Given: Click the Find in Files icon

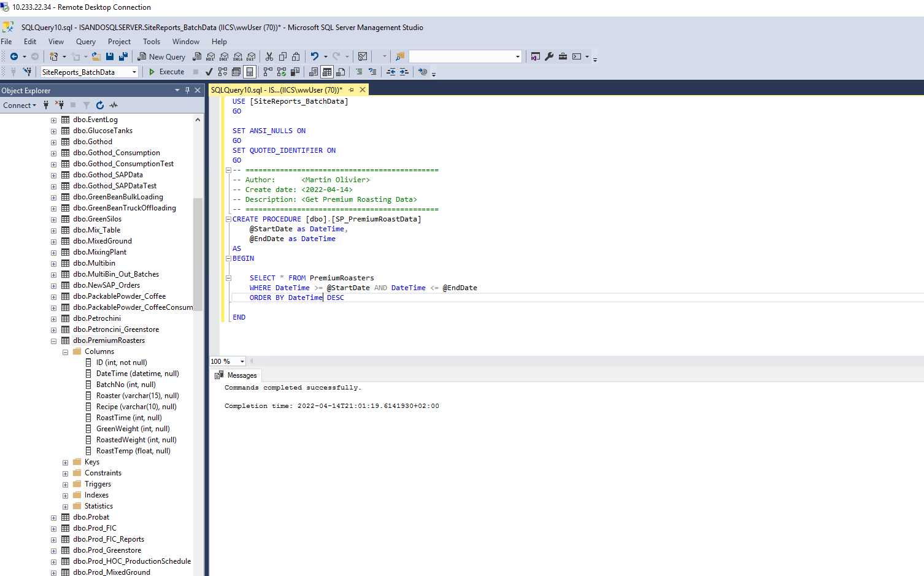Looking at the screenshot, I should [400, 56].
